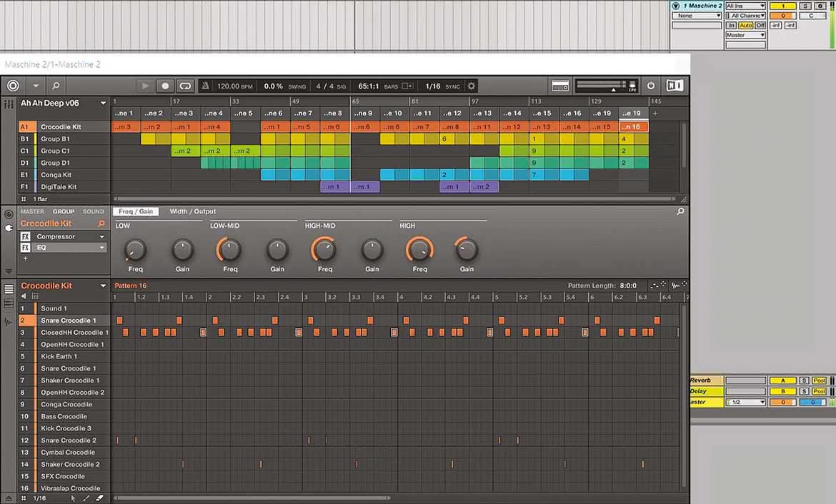Select the eraser tool in the pattern editor footer
Viewport: 836px width, 504px height.
pos(99,498)
